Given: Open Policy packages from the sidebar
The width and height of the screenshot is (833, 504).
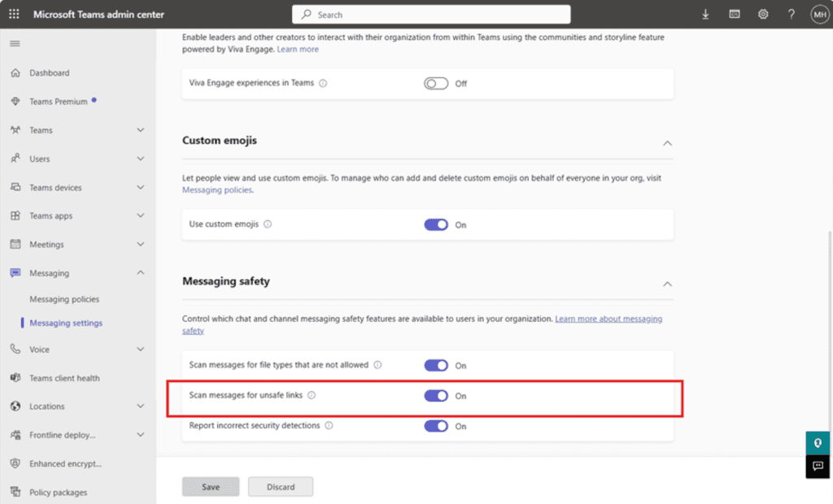Looking at the screenshot, I should [61, 492].
